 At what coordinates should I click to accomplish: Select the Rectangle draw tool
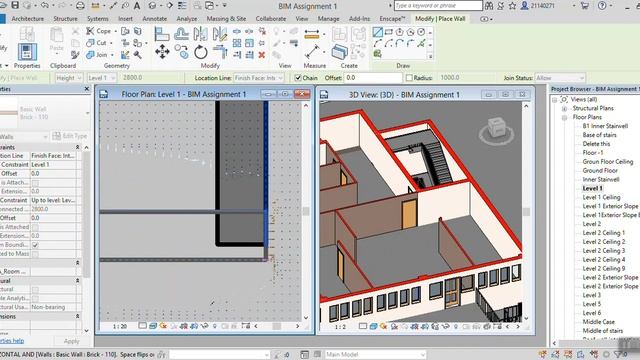[x=389, y=32]
